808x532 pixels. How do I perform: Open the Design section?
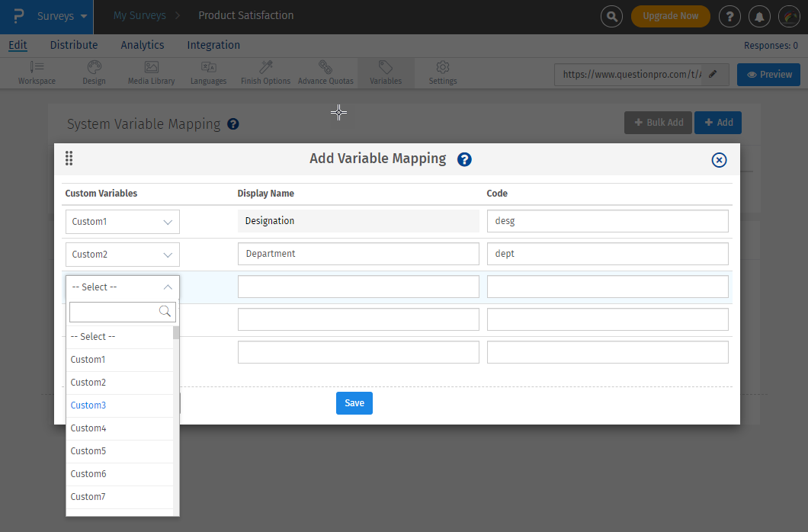94,72
